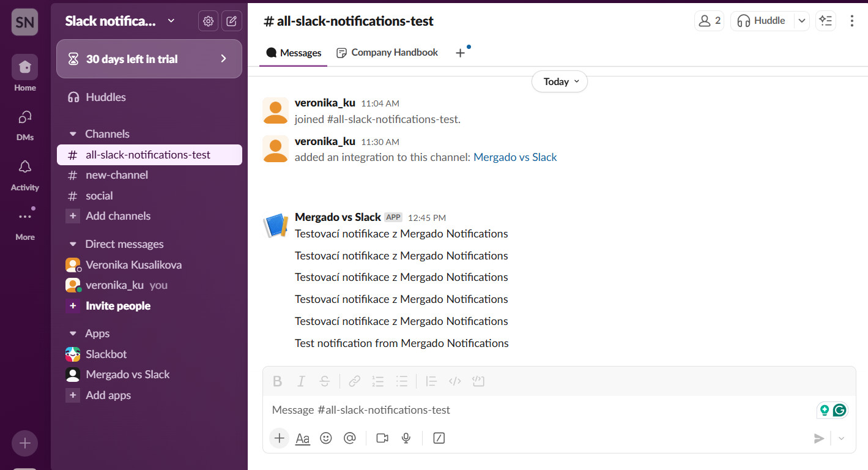Expand the Huddle options dropdown arrow
The image size is (868, 470).
point(801,21)
